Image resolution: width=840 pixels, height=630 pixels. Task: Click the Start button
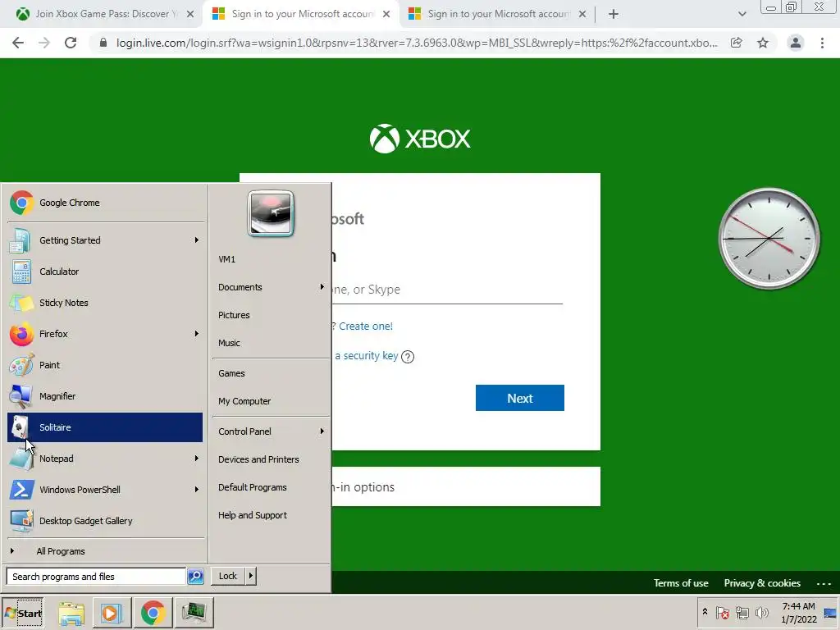22,613
